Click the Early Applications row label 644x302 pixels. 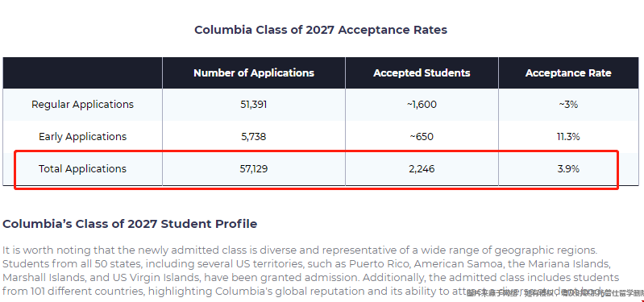(82, 137)
